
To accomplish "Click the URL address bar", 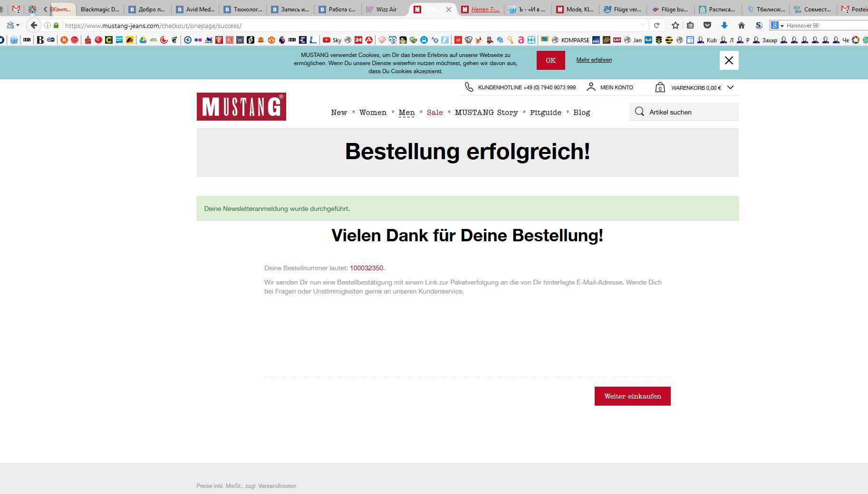I will pyautogui.click(x=352, y=25).
